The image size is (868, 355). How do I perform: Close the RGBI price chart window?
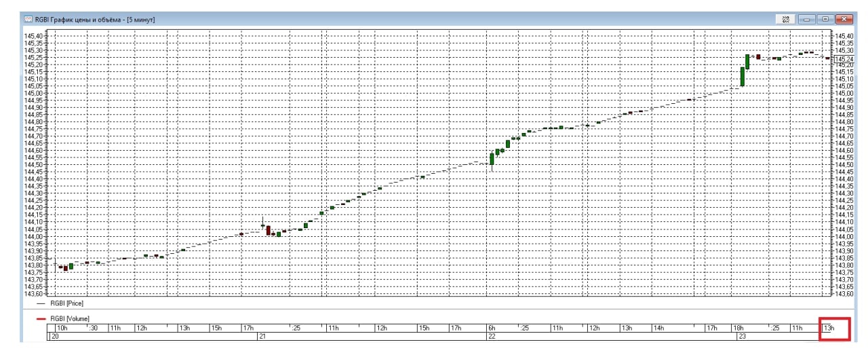click(x=844, y=20)
